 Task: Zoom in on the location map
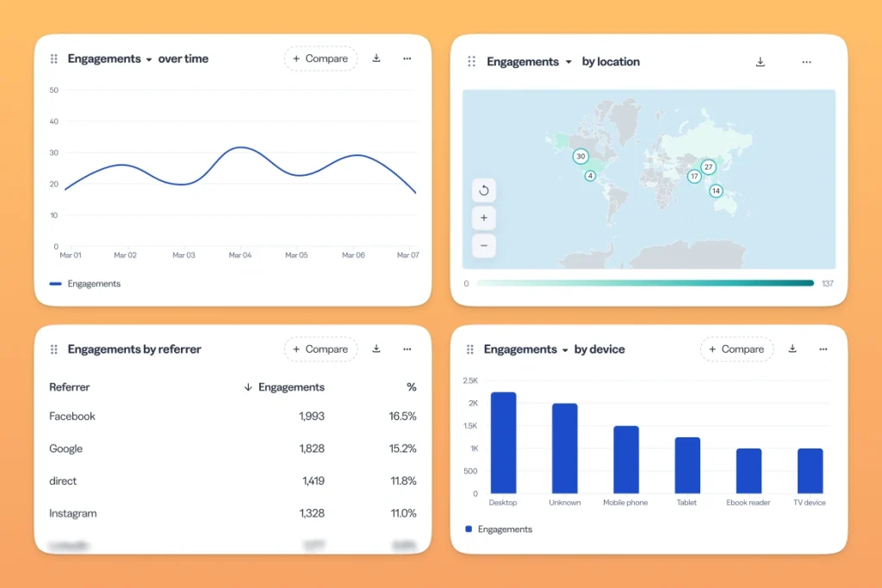484,218
